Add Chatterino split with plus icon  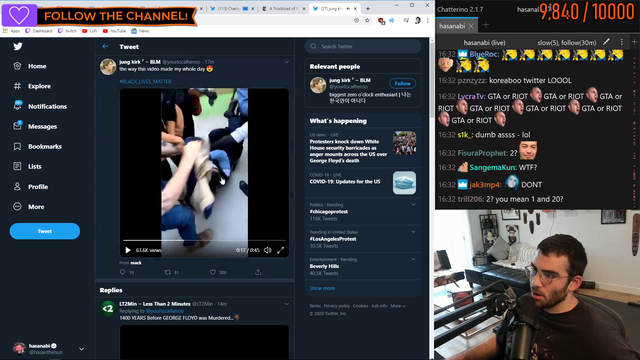tap(634, 42)
